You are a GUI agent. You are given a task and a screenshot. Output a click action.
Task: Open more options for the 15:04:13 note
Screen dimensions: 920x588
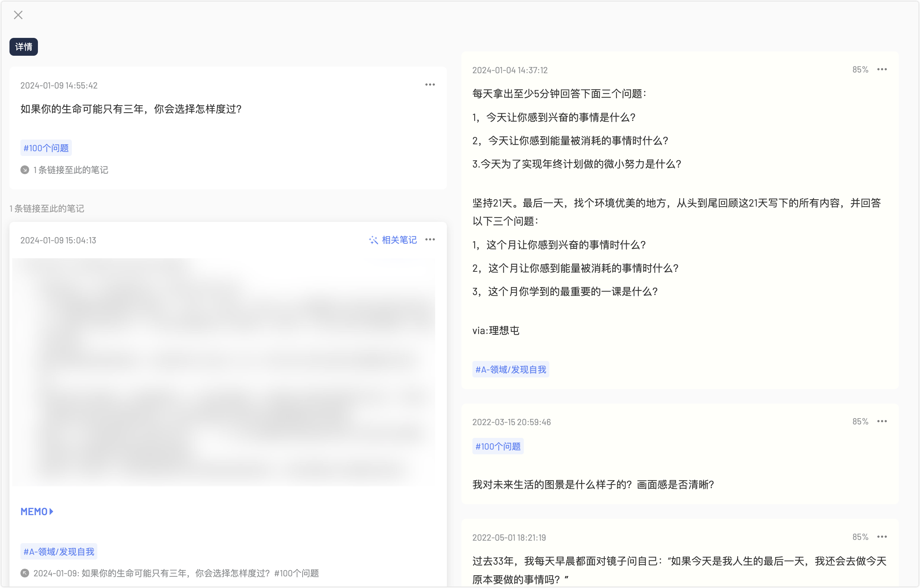pos(430,240)
